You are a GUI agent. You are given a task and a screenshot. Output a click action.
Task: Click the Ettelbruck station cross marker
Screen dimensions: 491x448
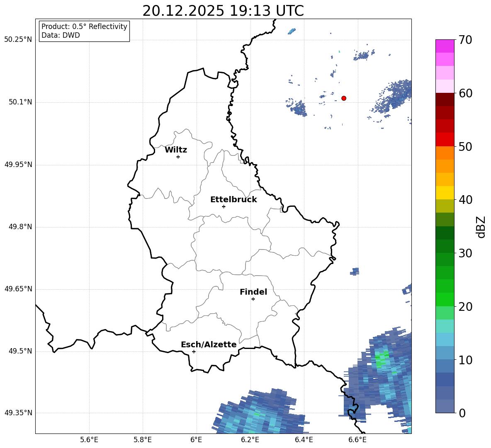tap(224, 206)
